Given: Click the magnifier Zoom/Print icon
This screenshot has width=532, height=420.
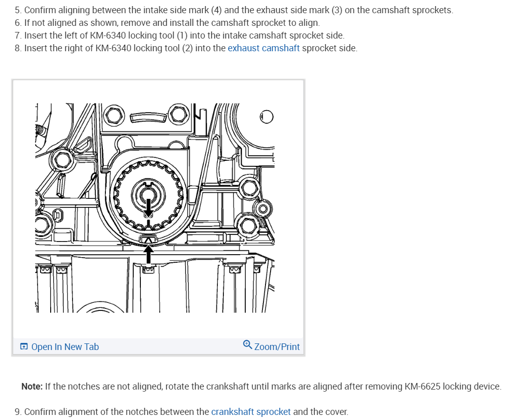Looking at the screenshot, I should (247, 345).
